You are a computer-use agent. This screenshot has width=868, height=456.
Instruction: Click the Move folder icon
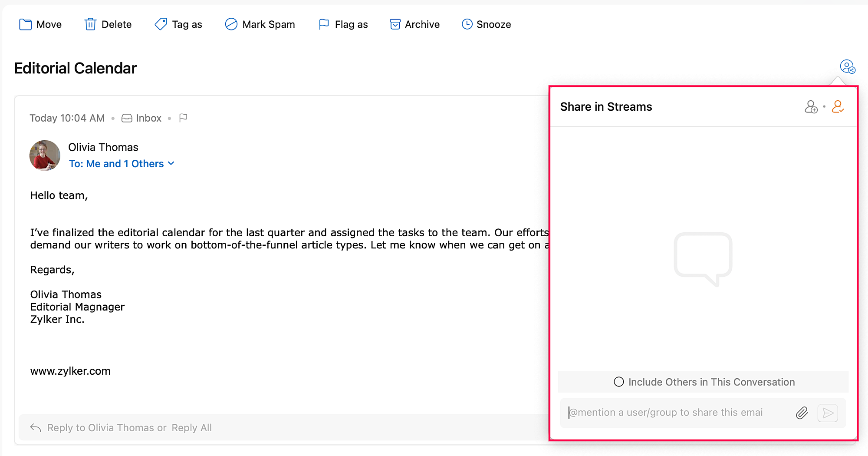tap(26, 24)
